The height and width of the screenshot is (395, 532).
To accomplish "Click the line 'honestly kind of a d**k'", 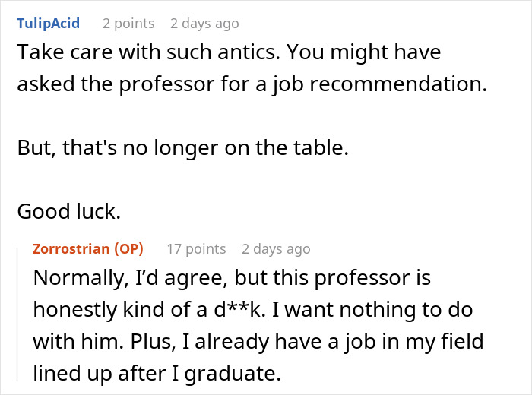I will pos(253,310).
